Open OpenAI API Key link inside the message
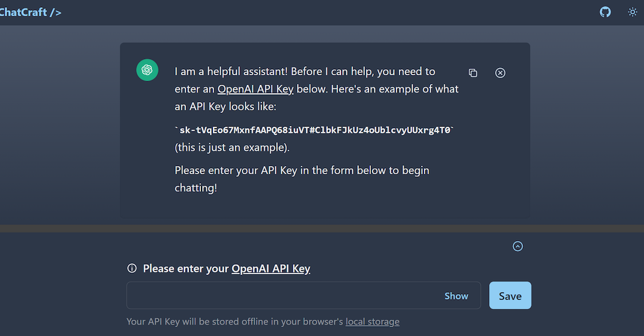 pos(255,90)
